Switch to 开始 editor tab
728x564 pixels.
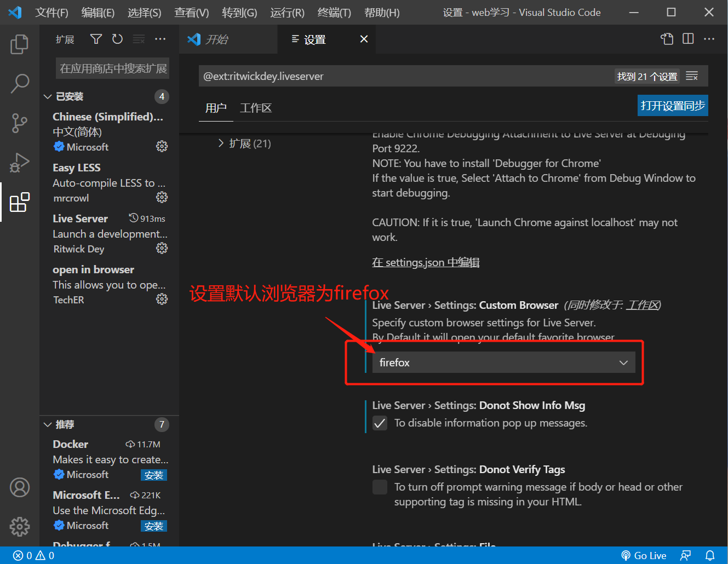coord(228,39)
